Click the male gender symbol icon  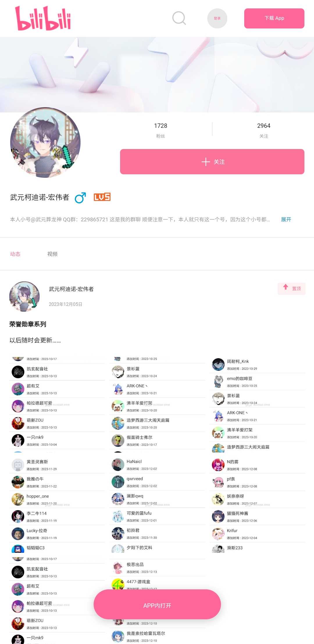point(81,198)
